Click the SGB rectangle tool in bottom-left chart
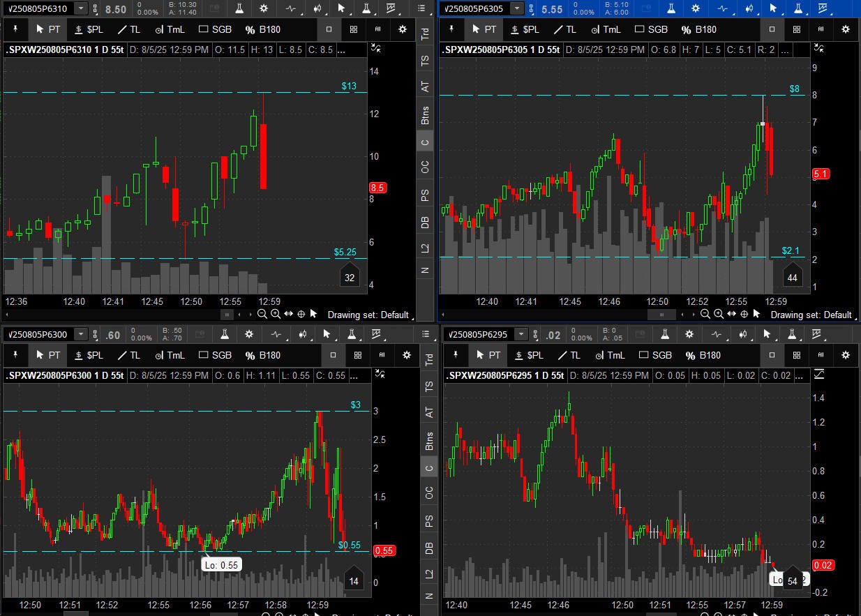 click(x=215, y=355)
